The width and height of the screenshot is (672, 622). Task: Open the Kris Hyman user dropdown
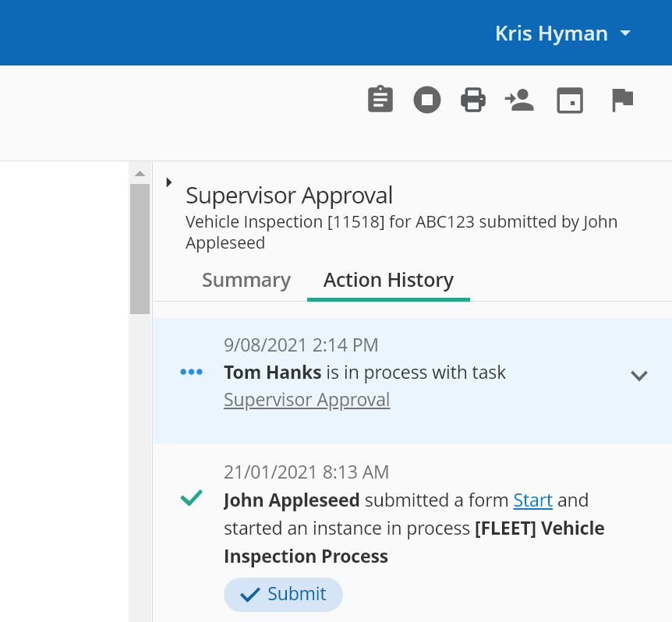point(563,34)
